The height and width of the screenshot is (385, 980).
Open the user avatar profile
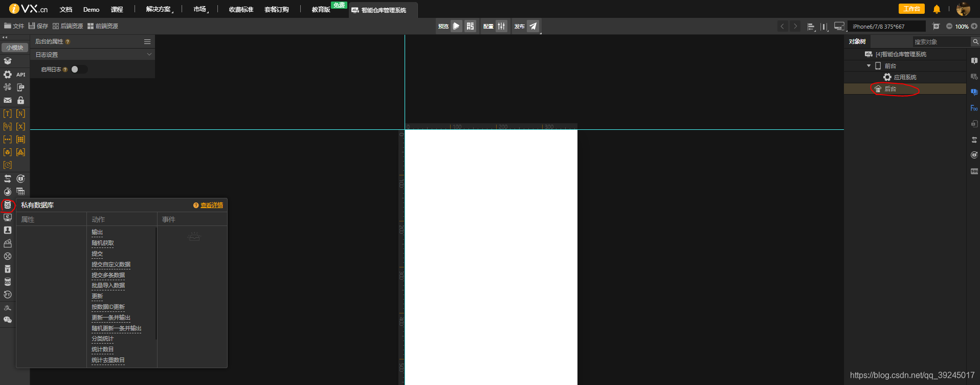pos(963,9)
